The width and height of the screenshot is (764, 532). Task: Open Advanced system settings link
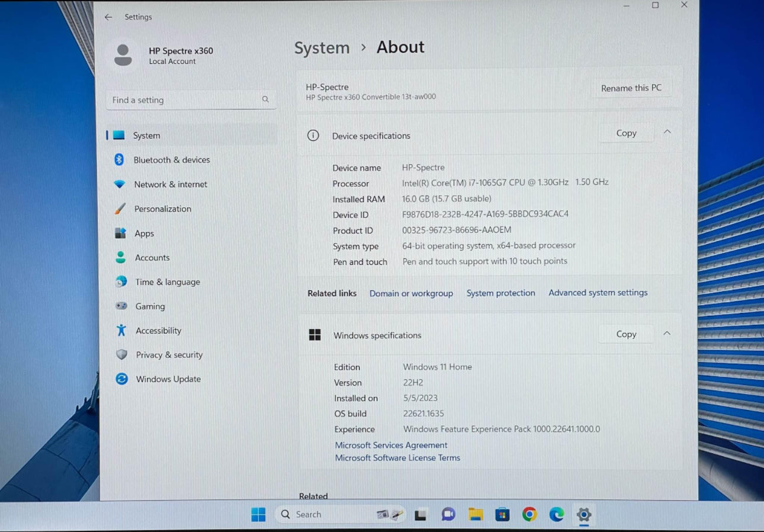[598, 293]
